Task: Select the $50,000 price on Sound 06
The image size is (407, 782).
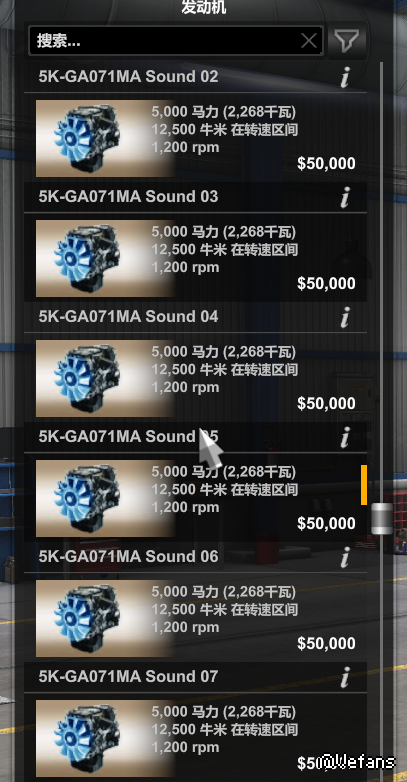Action: pyautogui.click(x=326, y=643)
